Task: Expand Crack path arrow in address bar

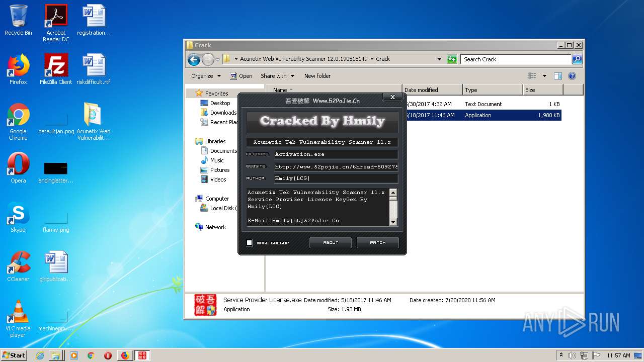Action: [x=372, y=59]
